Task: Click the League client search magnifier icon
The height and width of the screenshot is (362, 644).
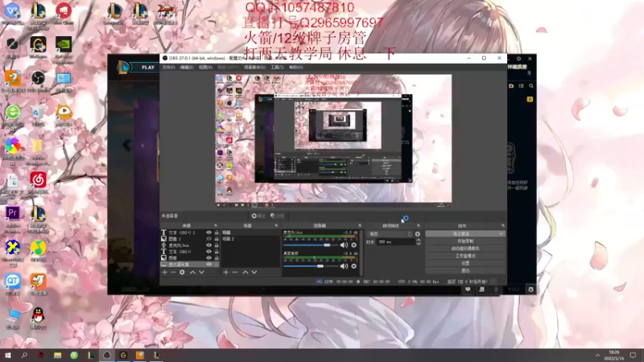Action: [531, 86]
